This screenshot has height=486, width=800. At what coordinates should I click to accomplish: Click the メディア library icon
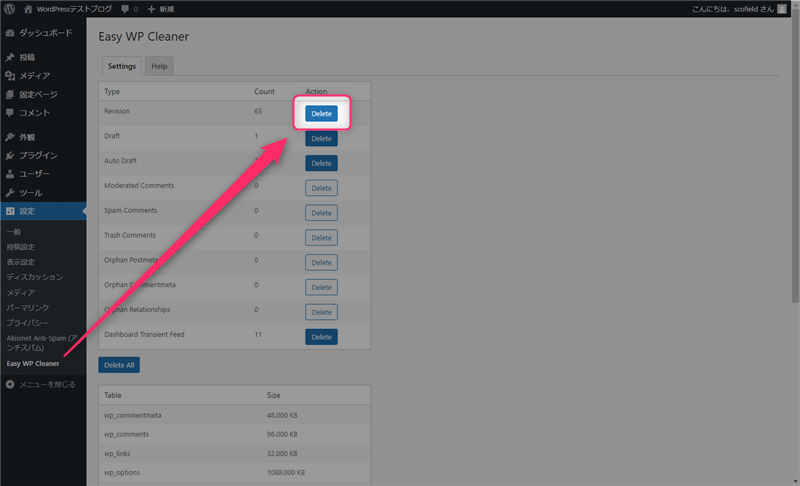click(10, 75)
